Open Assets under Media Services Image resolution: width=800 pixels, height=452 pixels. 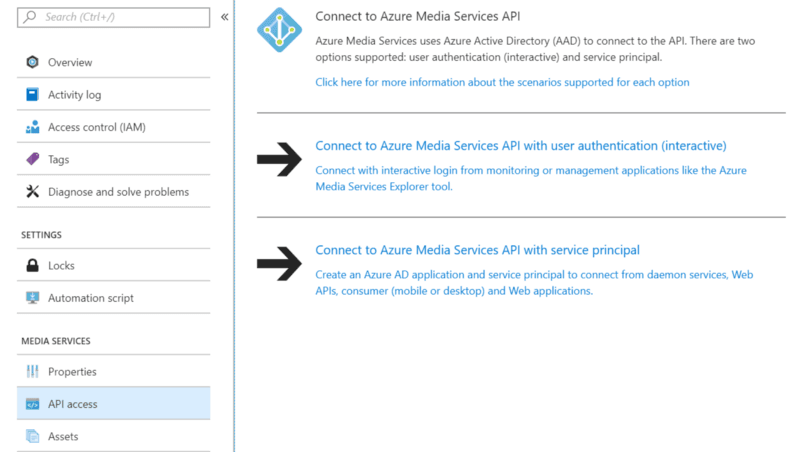(113, 436)
